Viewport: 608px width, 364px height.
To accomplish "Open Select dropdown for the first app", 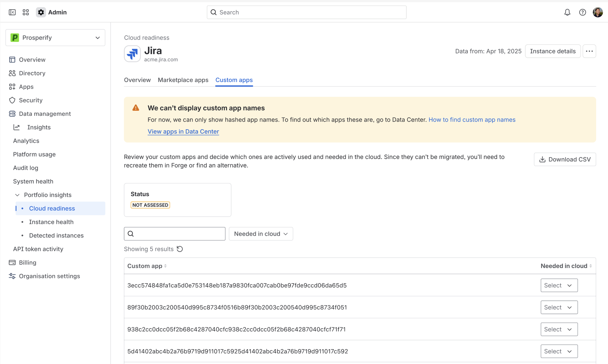I will coord(559,285).
